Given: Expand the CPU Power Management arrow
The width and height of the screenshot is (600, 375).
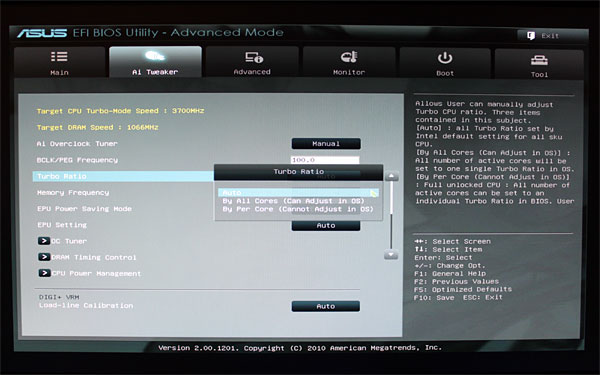Looking at the screenshot, I should click(x=44, y=273).
